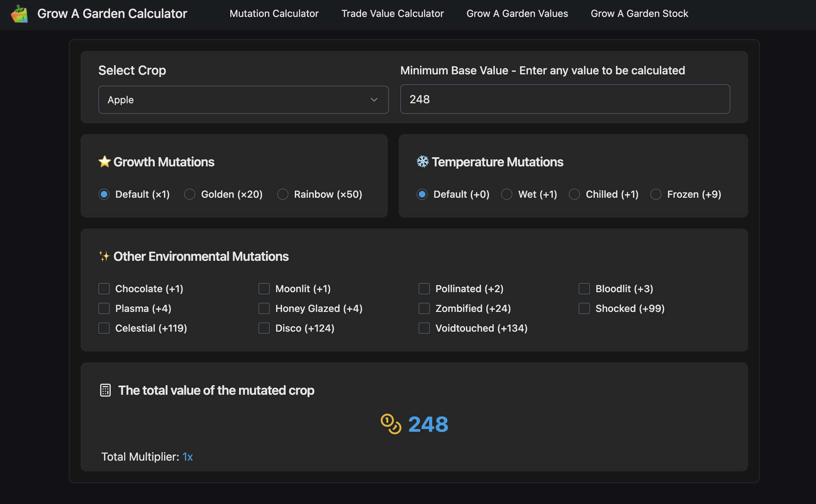Click the 1x Total Multiplier value
816x504 pixels.
click(x=188, y=457)
